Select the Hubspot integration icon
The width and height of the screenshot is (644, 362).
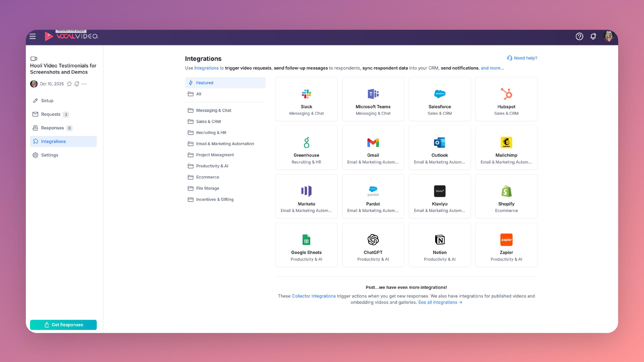pos(506,94)
